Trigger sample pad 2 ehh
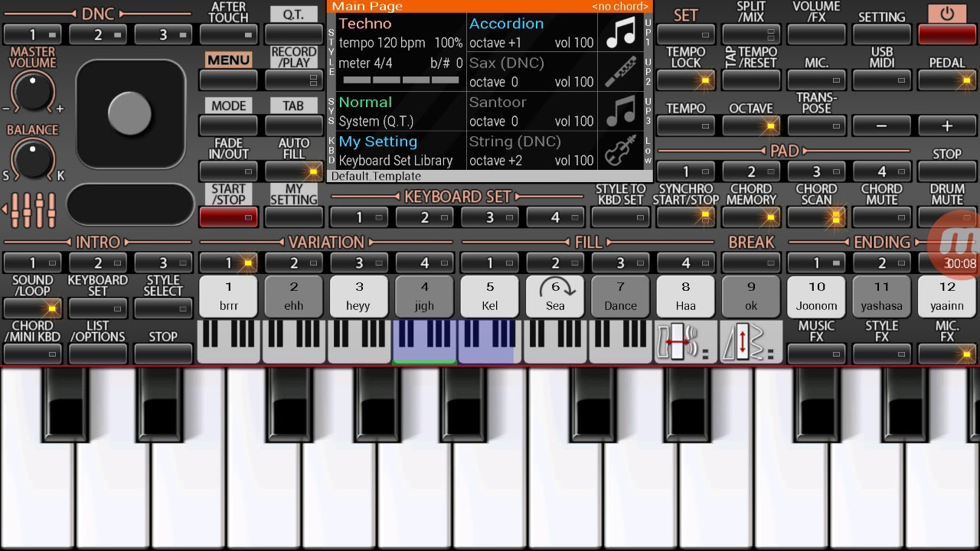This screenshot has width=980, height=551. 293,296
